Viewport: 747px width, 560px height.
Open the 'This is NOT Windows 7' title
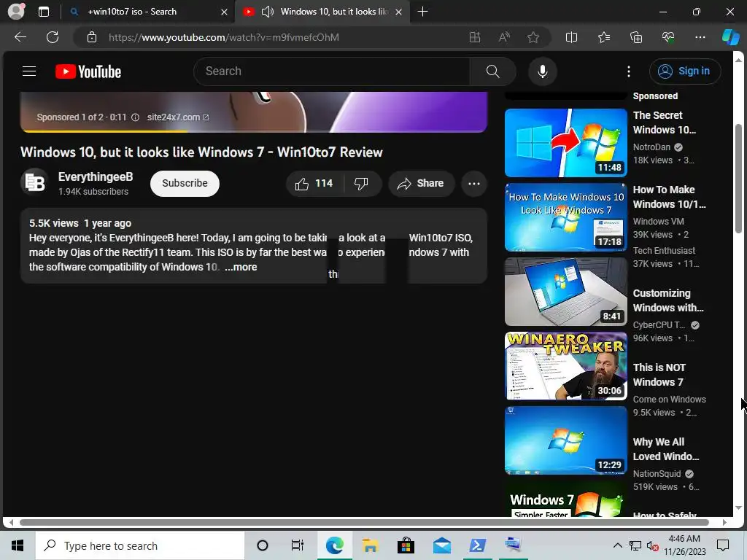(x=659, y=375)
